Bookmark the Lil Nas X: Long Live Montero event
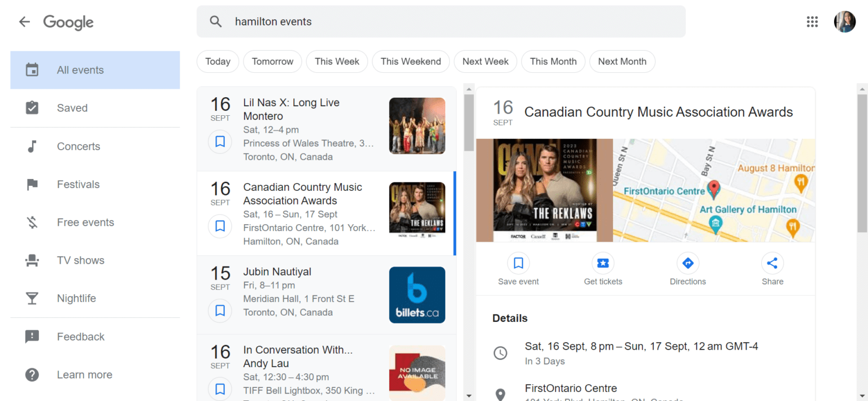 [x=220, y=142]
